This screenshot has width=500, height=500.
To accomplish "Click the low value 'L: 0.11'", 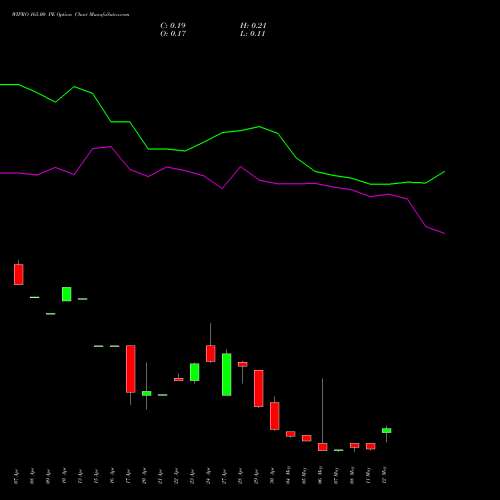I will 253,34.
